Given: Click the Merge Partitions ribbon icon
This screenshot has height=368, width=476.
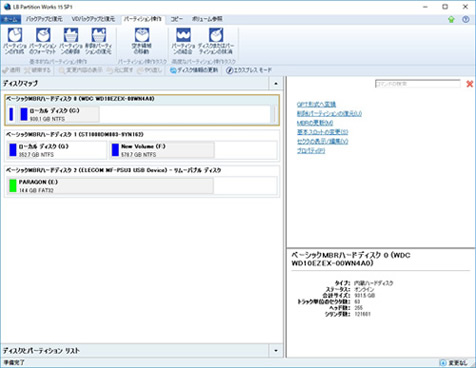Looking at the screenshot, I should [183, 35].
